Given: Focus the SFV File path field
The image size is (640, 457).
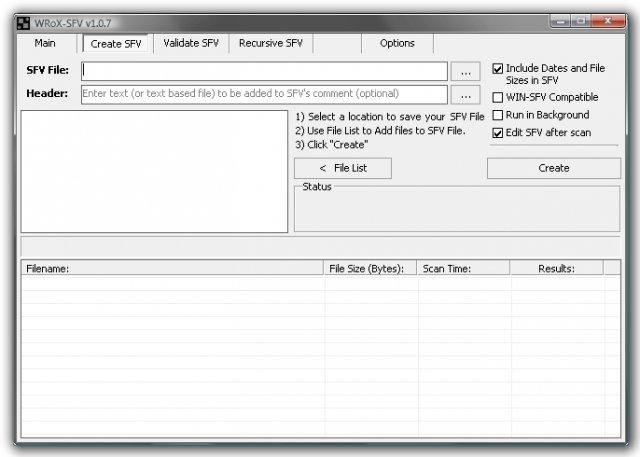Looking at the screenshot, I should (x=264, y=71).
